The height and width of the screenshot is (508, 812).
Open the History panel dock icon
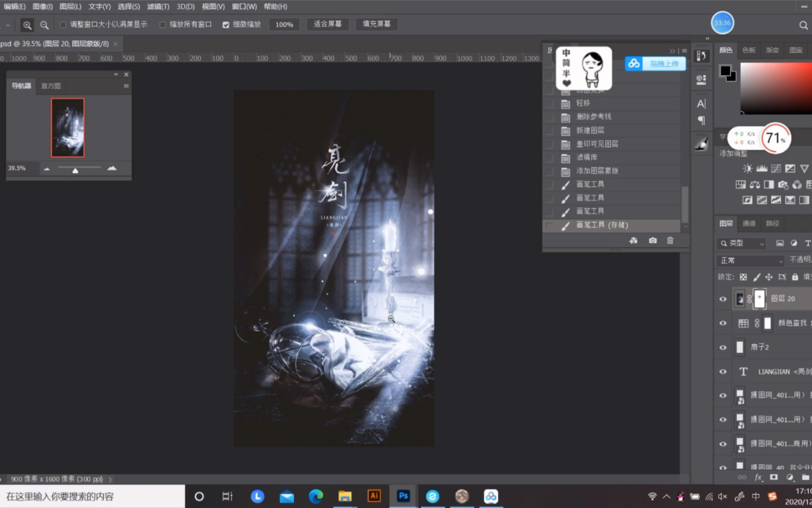[x=701, y=56]
